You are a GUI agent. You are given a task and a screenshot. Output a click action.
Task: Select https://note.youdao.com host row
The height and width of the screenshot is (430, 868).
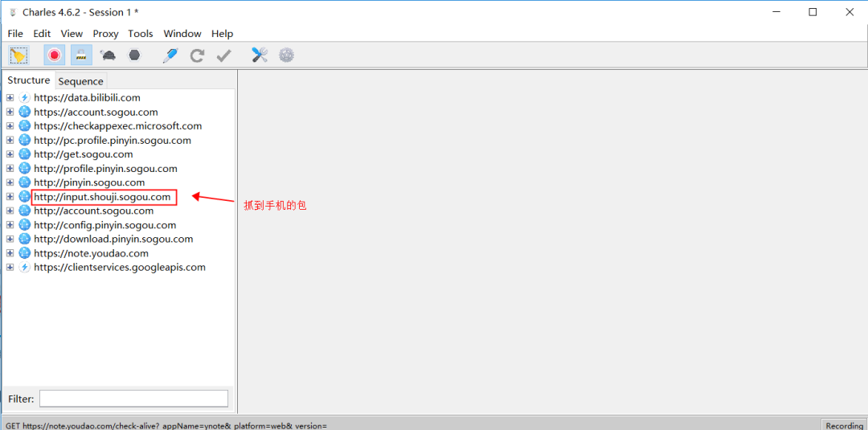92,253
